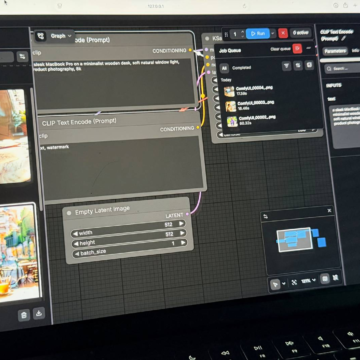Click the edit pencil beside CLIP Text Encode title

click(x=343, y=38)
